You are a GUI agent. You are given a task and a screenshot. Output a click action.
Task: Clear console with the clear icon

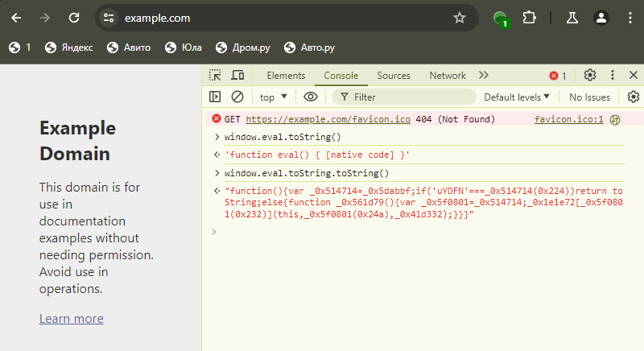[x=237, y=97]
